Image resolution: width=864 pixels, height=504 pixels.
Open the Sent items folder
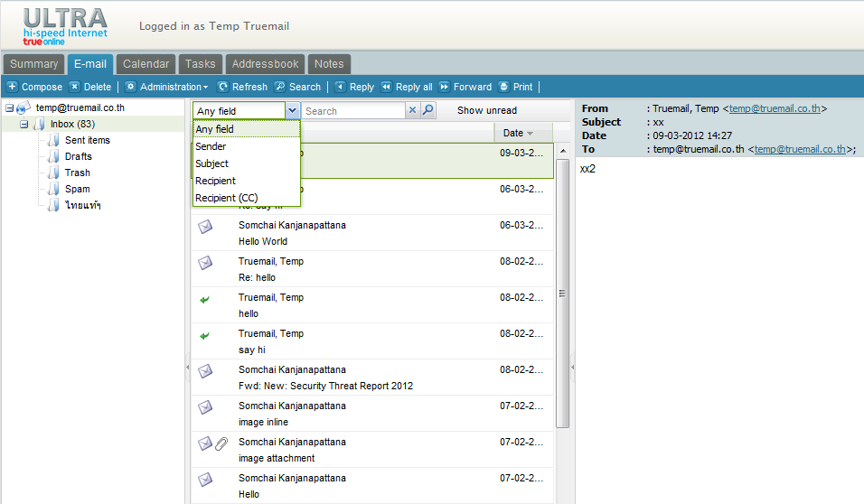point(87,140)
